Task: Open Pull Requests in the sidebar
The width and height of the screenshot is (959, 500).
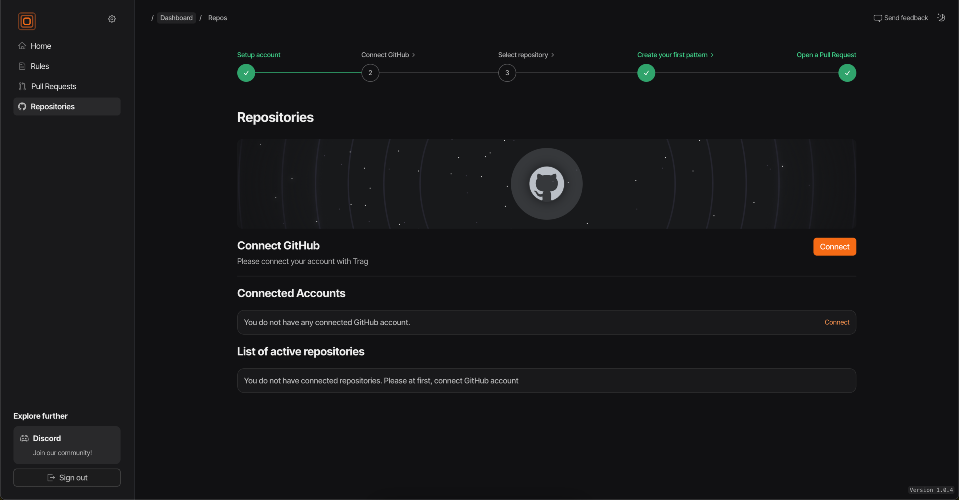Action: (x=53, y=86)
